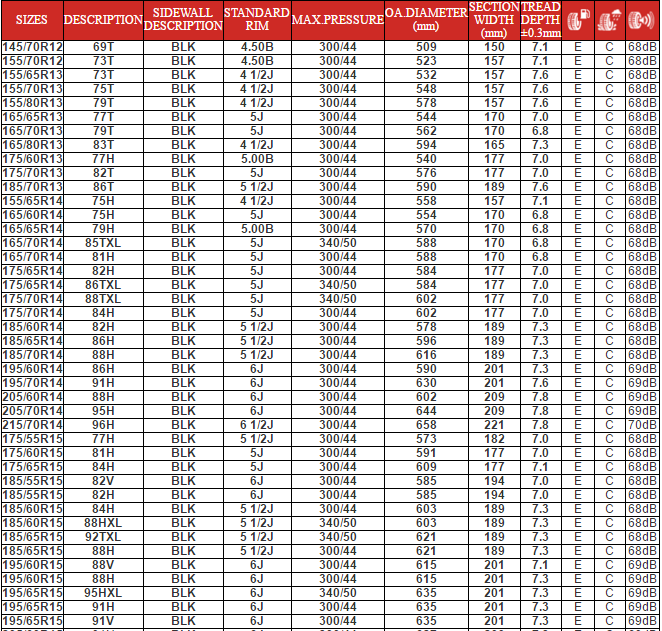Select the 185/65R14 size cell

pyautogui.click(x=33, y=341)
